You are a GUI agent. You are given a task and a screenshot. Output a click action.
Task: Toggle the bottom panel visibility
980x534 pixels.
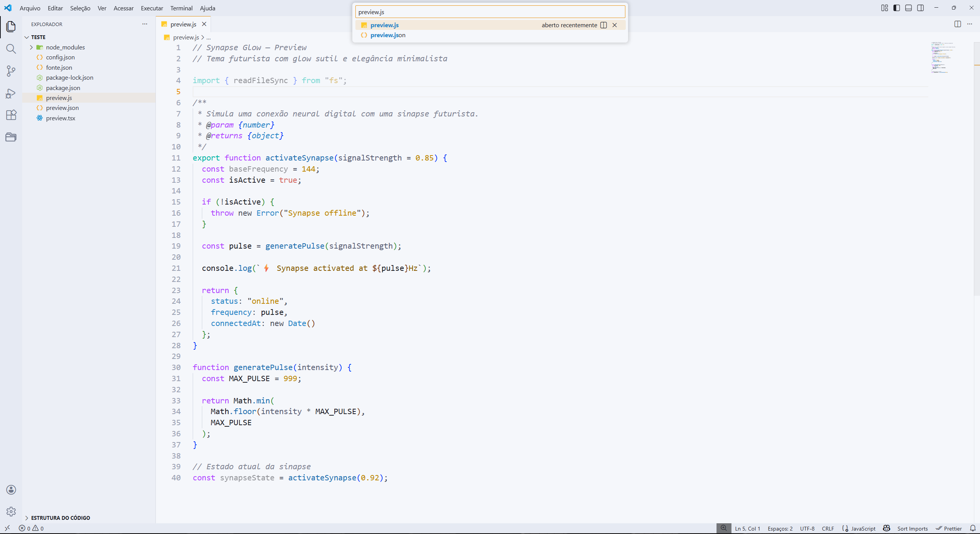point(908,8)
